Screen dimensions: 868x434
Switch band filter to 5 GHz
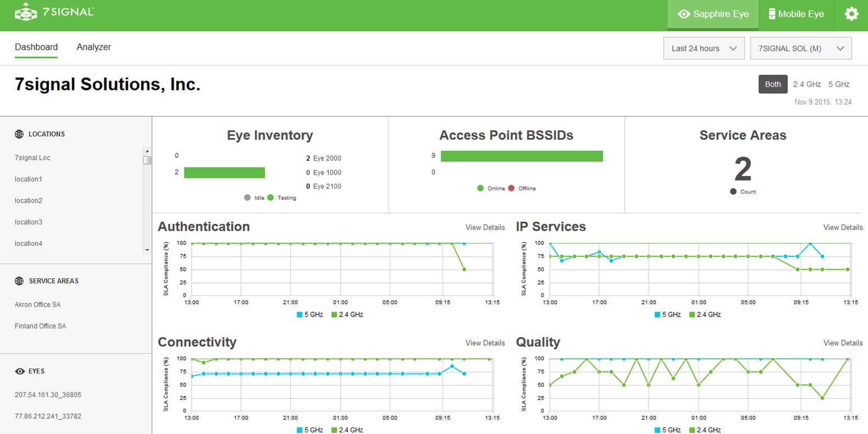(838, 84)
